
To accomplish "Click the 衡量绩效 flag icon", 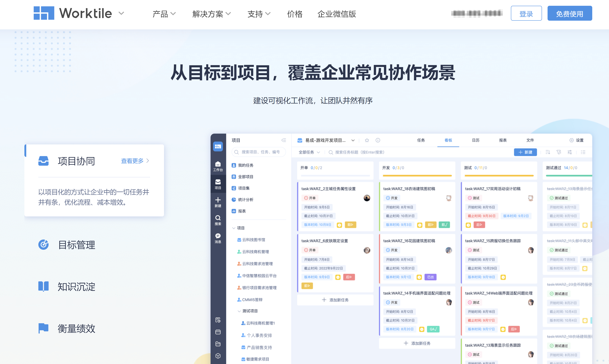I will coord(43,328).
